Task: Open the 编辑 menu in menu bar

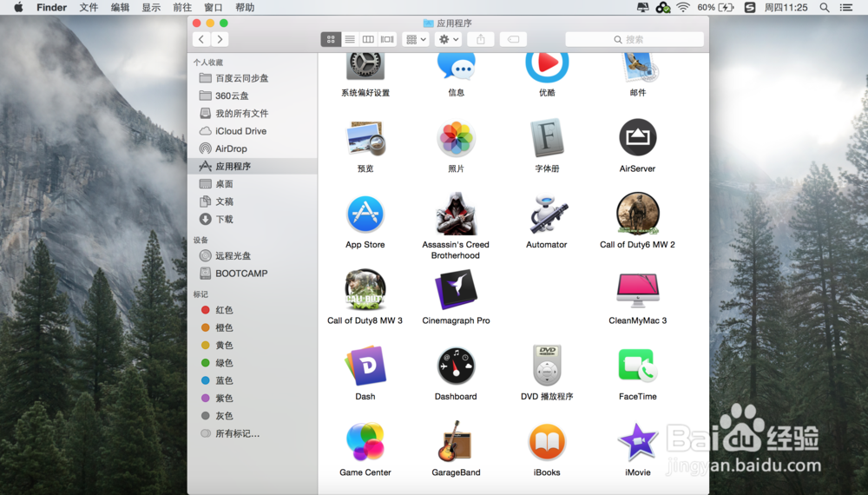Action: tap(120, 7)
